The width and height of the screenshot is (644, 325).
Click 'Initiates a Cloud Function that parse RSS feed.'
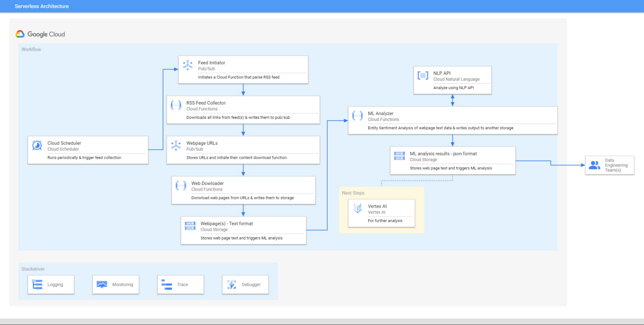pos(239,77)
